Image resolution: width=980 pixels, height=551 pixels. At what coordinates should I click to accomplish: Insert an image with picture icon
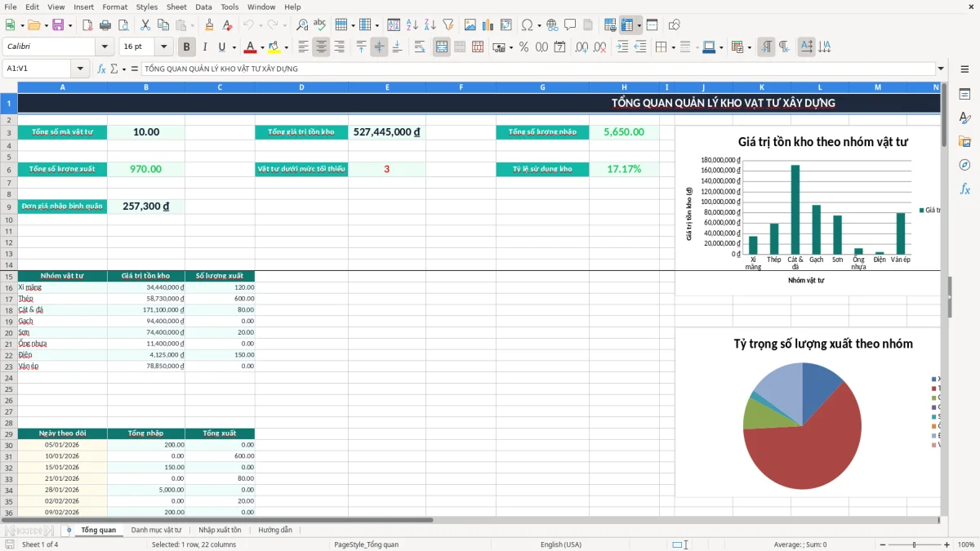coord(470,25)
